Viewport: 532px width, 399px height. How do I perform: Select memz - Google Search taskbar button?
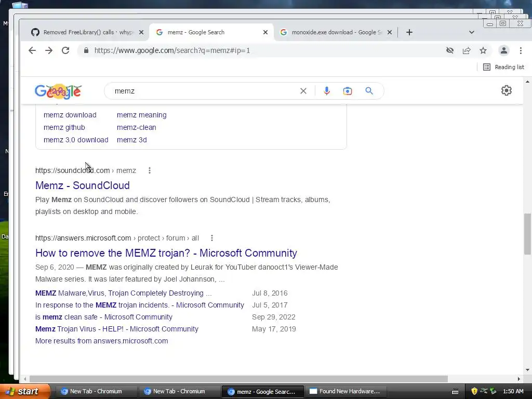coord(262,392)
